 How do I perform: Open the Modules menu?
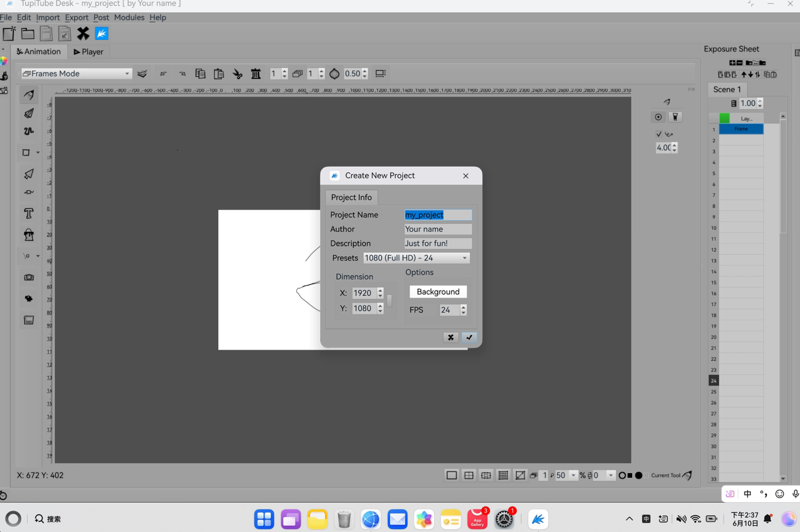[129, 17]
